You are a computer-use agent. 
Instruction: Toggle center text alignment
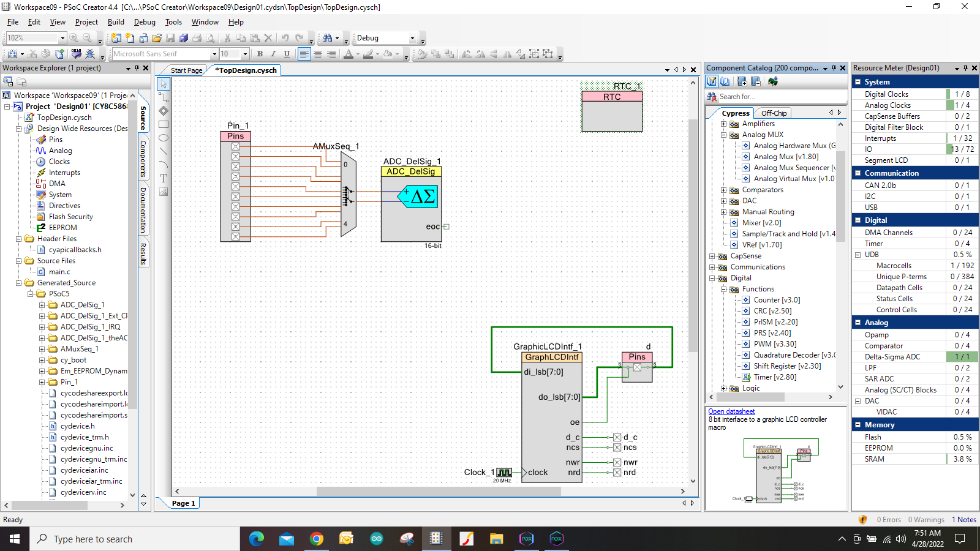317,54
